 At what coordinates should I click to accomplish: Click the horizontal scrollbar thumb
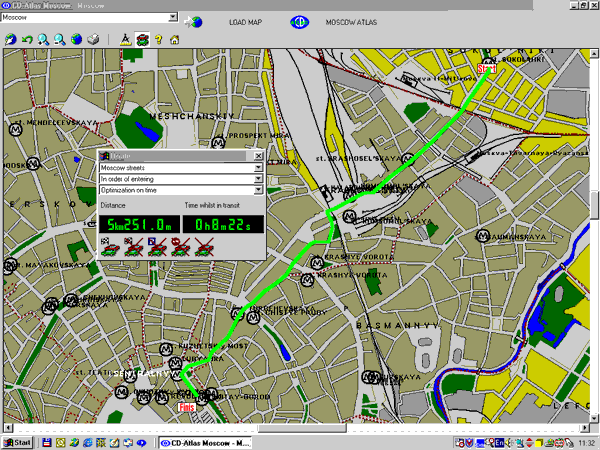(302, 427)
